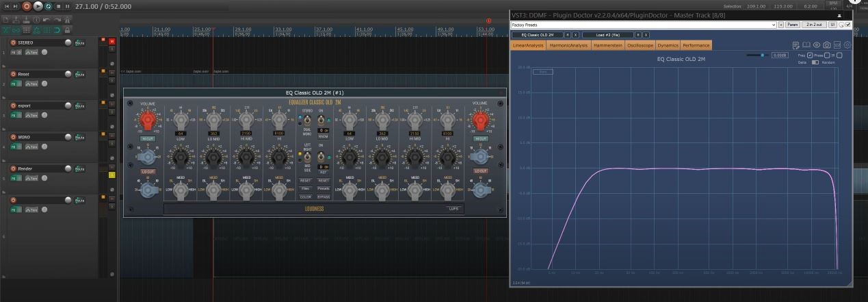
Task: Click the 2 in 2 out button
Action: (814, 25)
